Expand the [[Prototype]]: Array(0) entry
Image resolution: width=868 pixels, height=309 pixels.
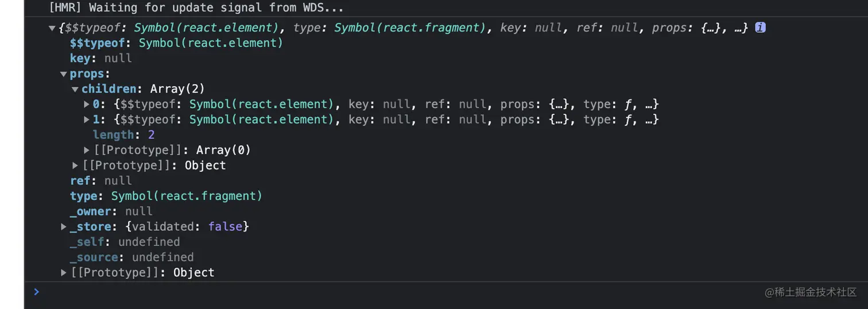pos(87,150)
